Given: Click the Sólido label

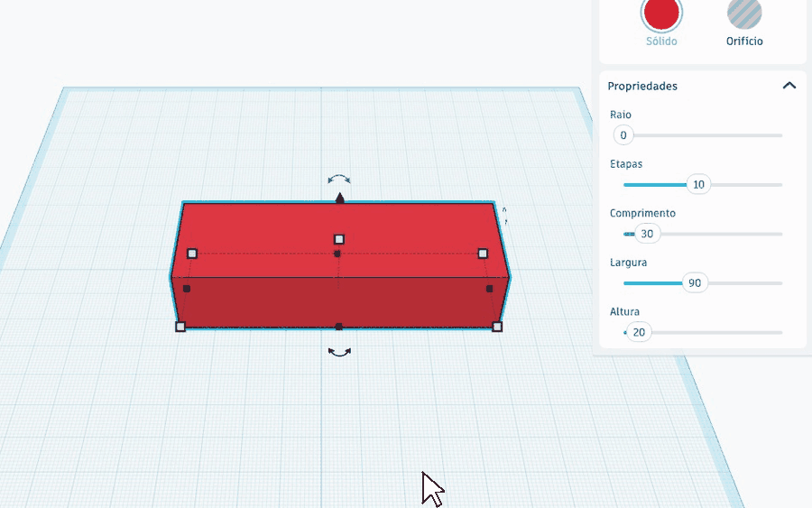Looking at the screenshot, I should pyautogui.click(x=661, y=41).
